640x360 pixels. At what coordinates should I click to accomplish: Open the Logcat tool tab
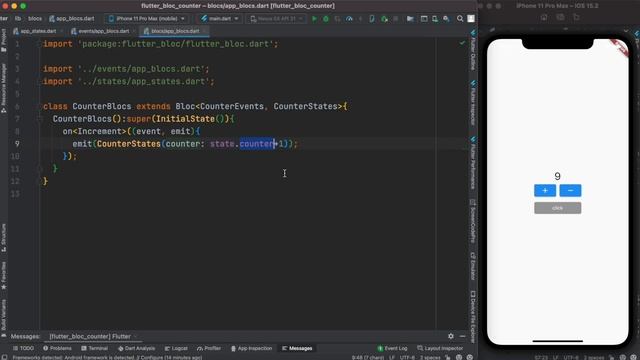[x=176, y=348]
